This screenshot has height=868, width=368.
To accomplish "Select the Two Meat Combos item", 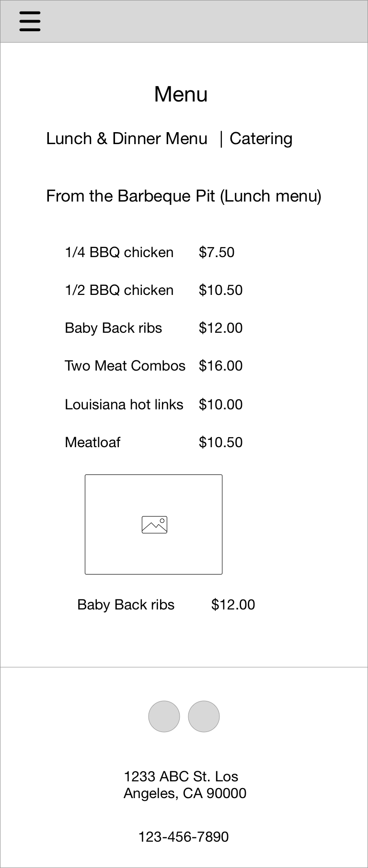I will [125, 366].
